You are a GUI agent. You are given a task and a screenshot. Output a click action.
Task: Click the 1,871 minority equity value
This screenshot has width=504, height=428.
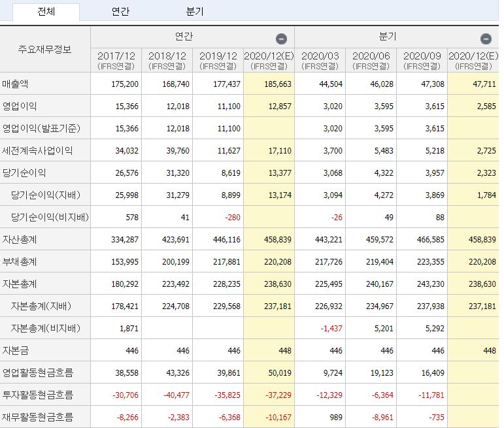129,329
